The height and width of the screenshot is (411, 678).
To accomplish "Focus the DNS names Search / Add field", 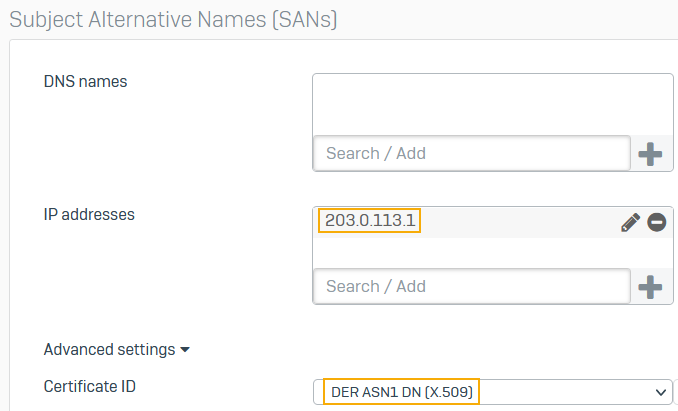I will pyautogui.click(x=471, y=154).
